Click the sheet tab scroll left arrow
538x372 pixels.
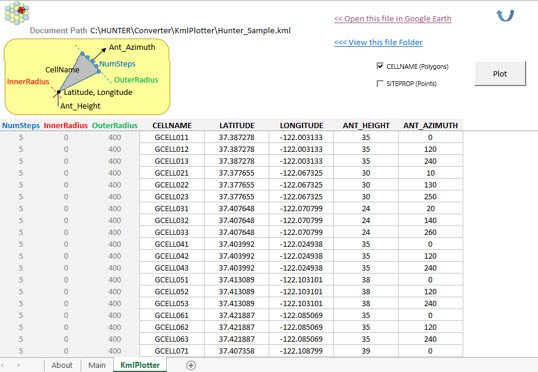coord(3,365)
